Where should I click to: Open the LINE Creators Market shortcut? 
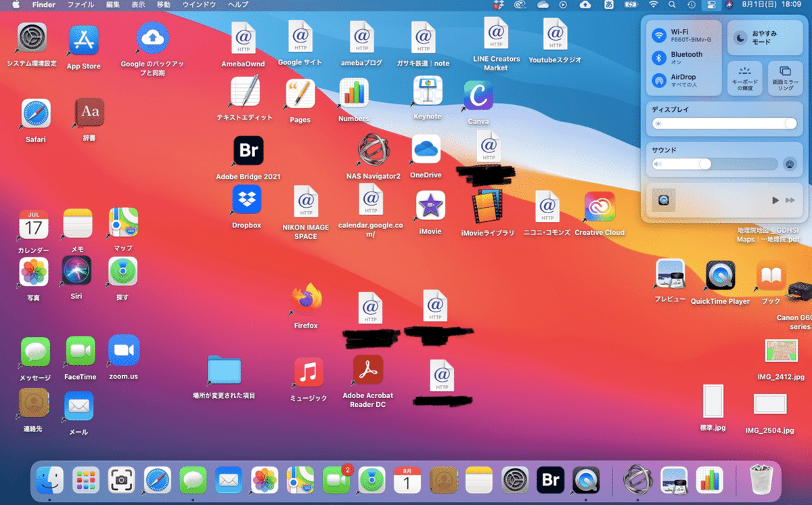point(496,33)
